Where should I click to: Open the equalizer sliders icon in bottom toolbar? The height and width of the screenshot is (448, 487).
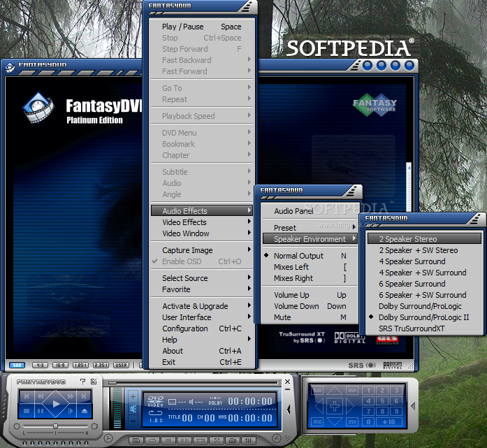click(x=249, y=440)
